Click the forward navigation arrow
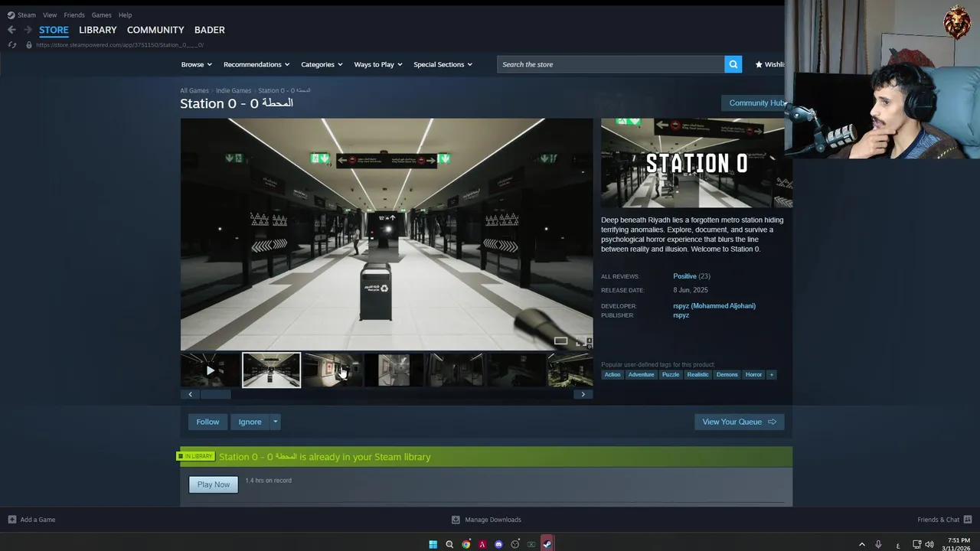The image size is (980, 551). click(x=28, y=30)
